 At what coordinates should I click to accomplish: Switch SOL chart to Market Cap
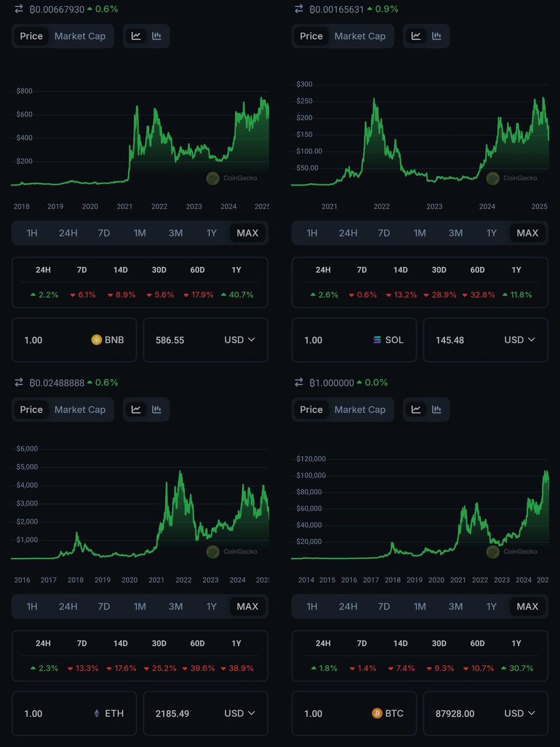360,36
